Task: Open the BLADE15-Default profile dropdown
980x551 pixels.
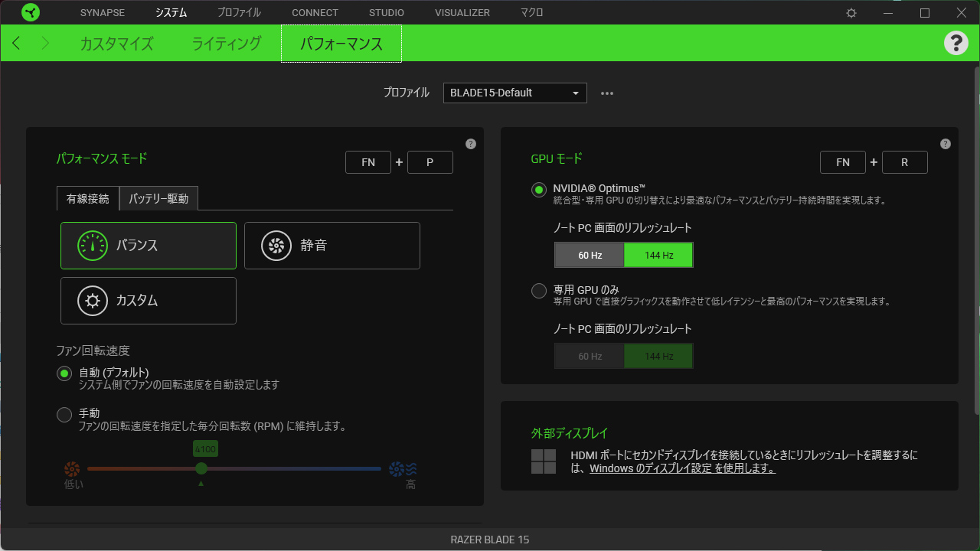Action: tap(515, 93)
